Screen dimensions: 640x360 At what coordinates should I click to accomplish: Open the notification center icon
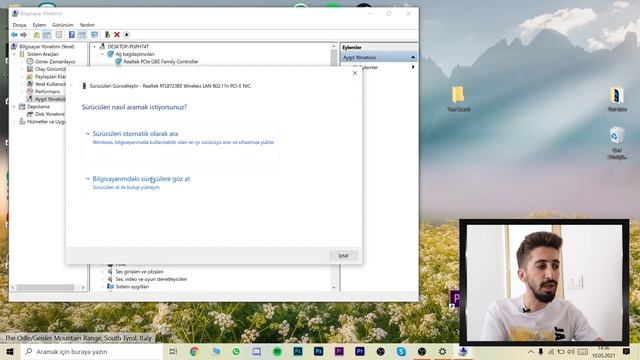[627, 351]
